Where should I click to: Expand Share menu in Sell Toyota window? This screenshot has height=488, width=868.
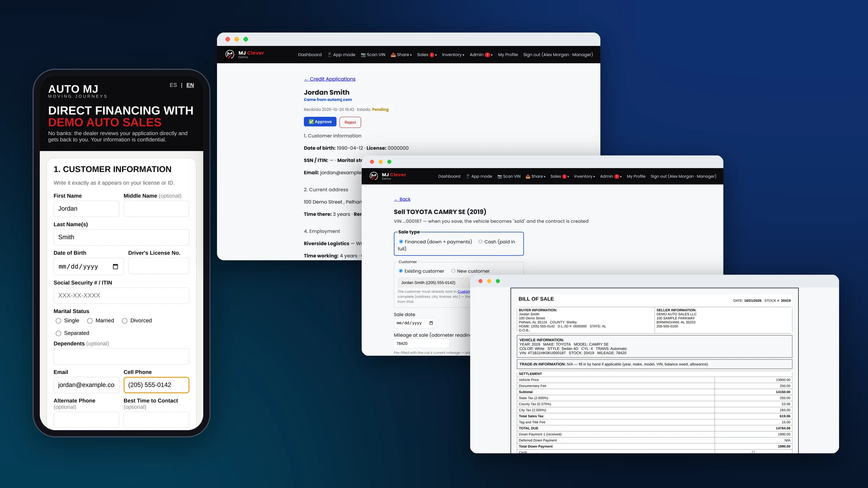535,176
